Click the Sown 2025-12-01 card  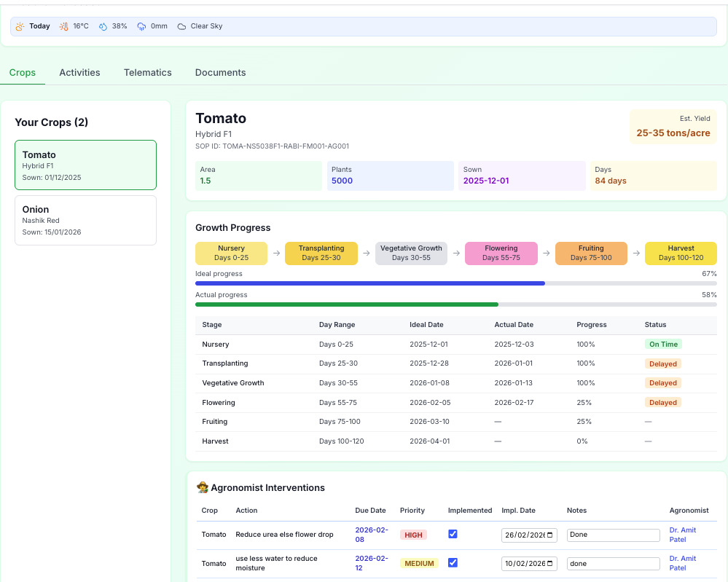click(522, 176)
